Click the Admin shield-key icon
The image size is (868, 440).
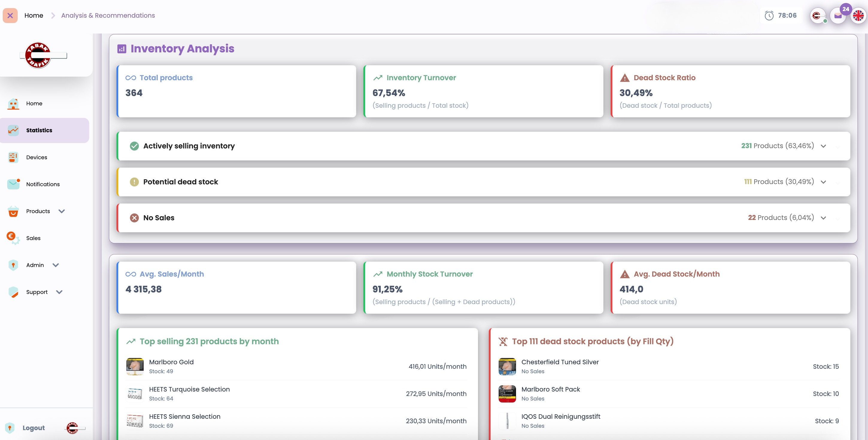pyautogui.click(x=13, y=265)
